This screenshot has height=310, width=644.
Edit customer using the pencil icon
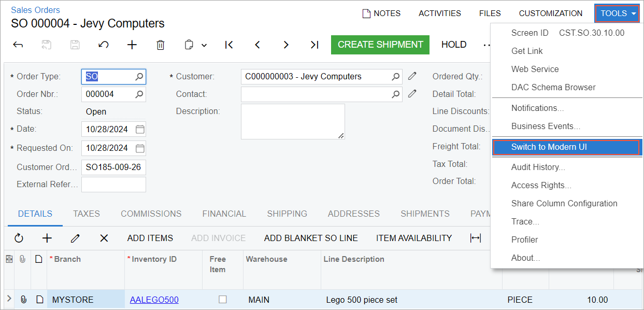coord(412,77)
